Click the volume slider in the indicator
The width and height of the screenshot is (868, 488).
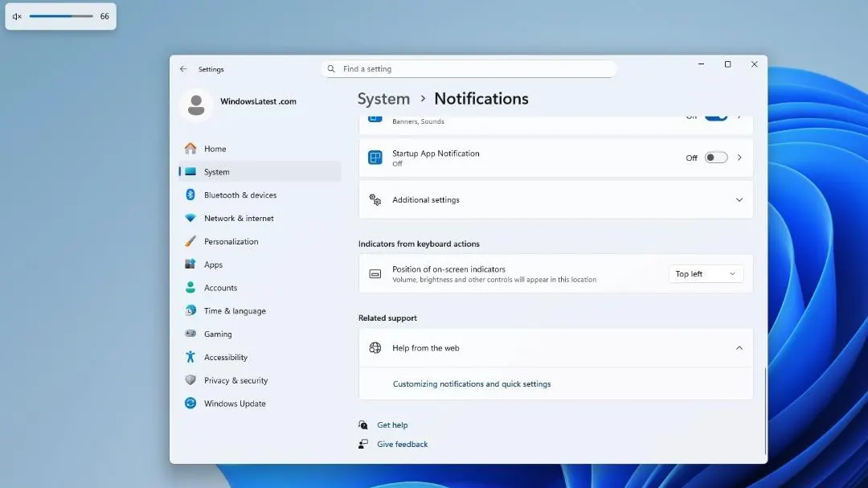61,16
